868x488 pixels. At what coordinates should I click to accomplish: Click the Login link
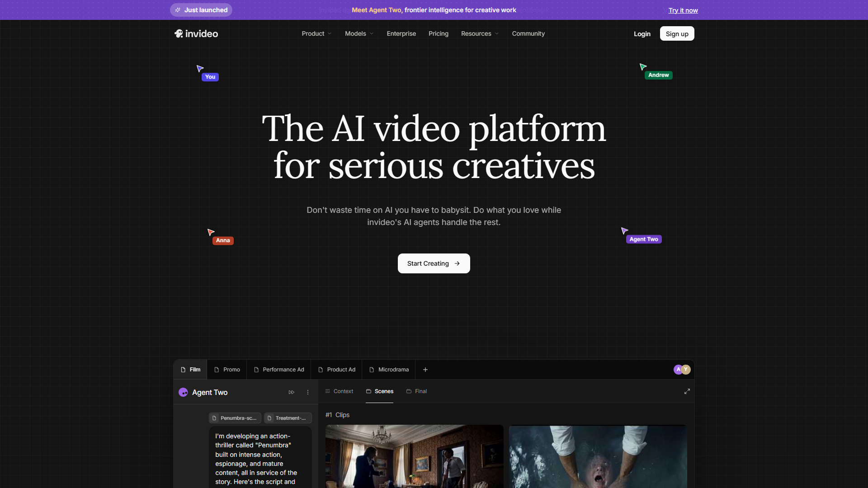(x=642, y=34)
